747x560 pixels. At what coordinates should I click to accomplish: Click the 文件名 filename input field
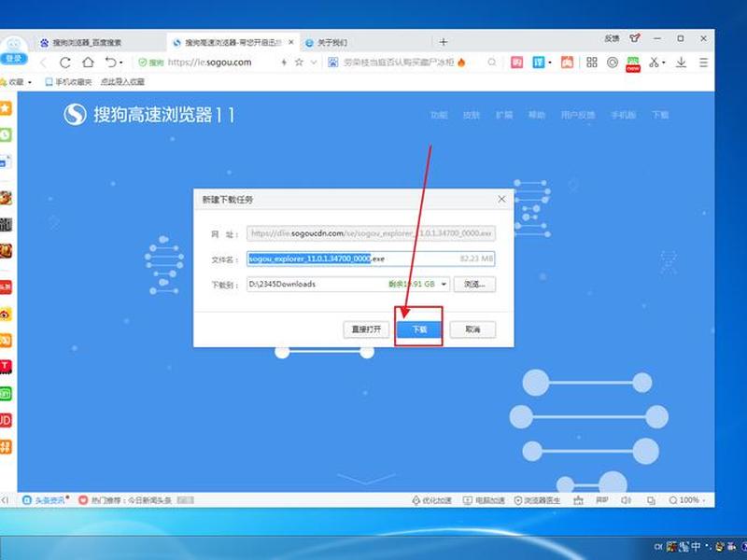[371, 259]
